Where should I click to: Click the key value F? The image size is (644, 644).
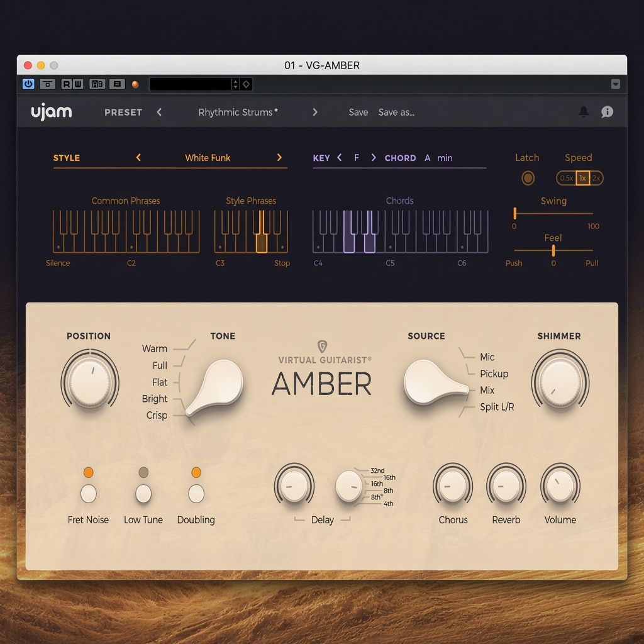pos(357,158)
